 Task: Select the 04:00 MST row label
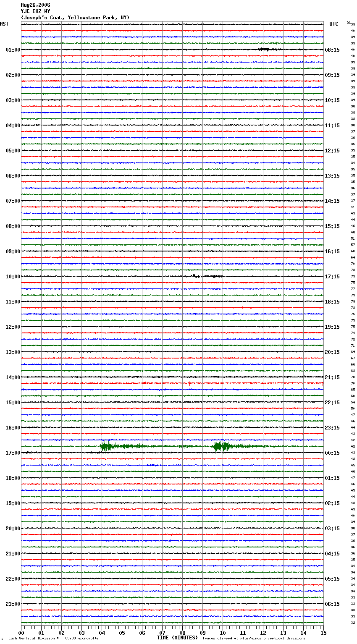click(13, 126)
